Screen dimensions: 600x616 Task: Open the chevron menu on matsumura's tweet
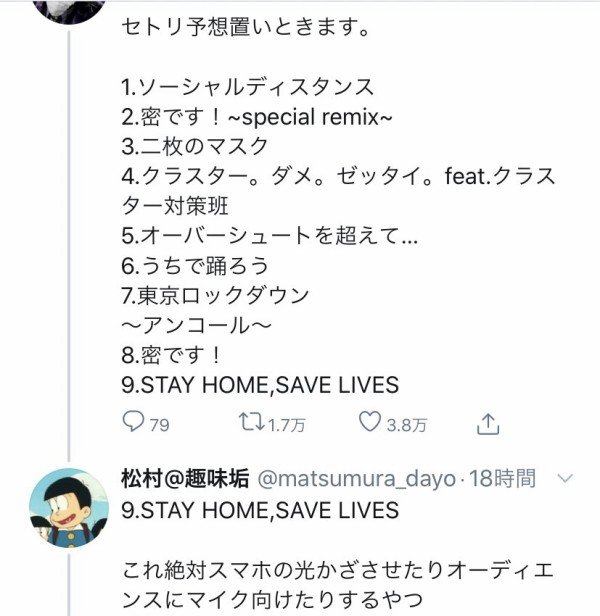click(565, 478)
